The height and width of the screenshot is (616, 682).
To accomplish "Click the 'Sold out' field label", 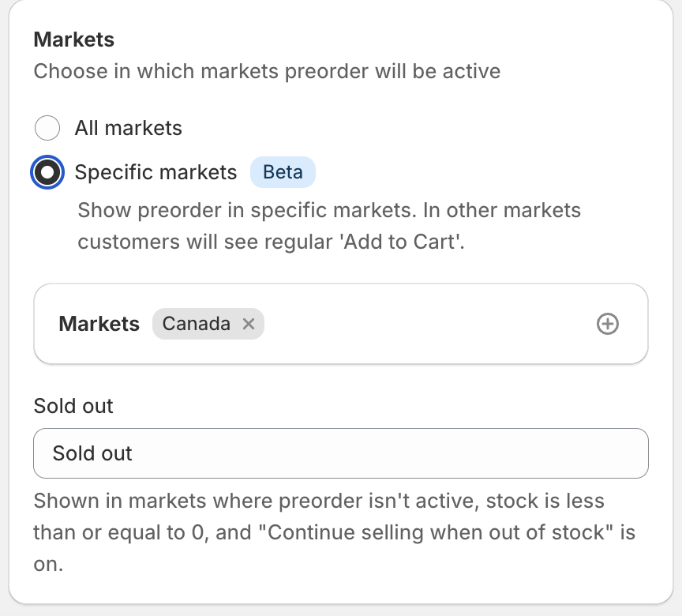I will (73, 406).
